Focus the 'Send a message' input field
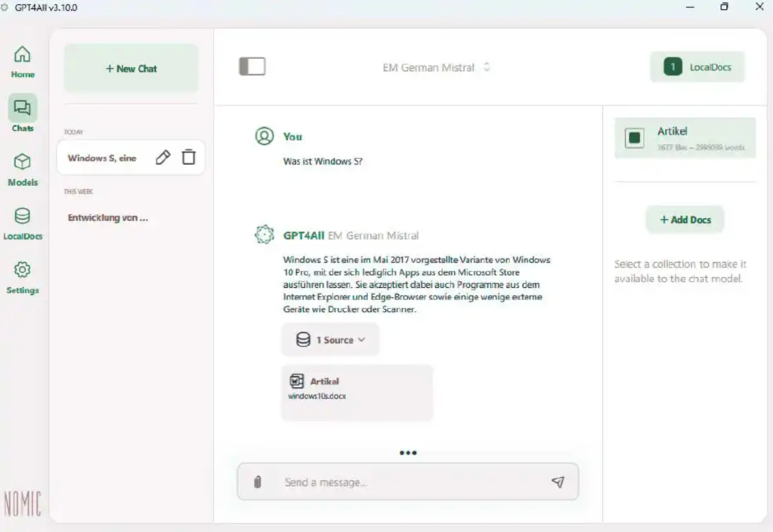Image resolution: width=773 pixels, height=532 pixels. [x=408, y=482]
